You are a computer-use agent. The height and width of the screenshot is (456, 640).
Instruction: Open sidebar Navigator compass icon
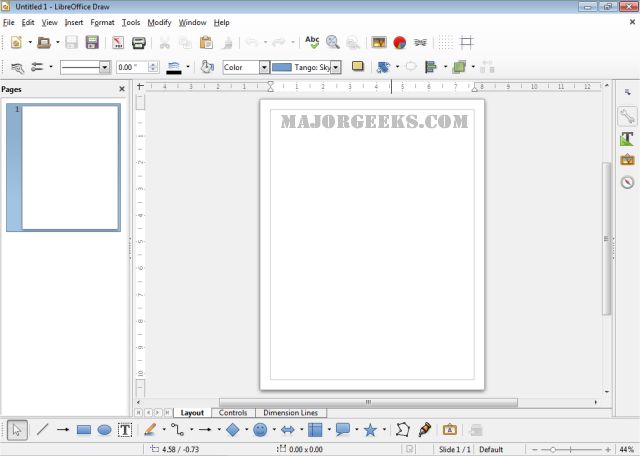(627, 182)
